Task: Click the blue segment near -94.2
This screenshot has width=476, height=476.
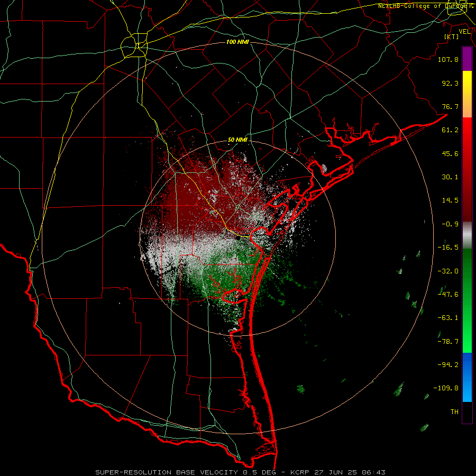Action: 467,364
